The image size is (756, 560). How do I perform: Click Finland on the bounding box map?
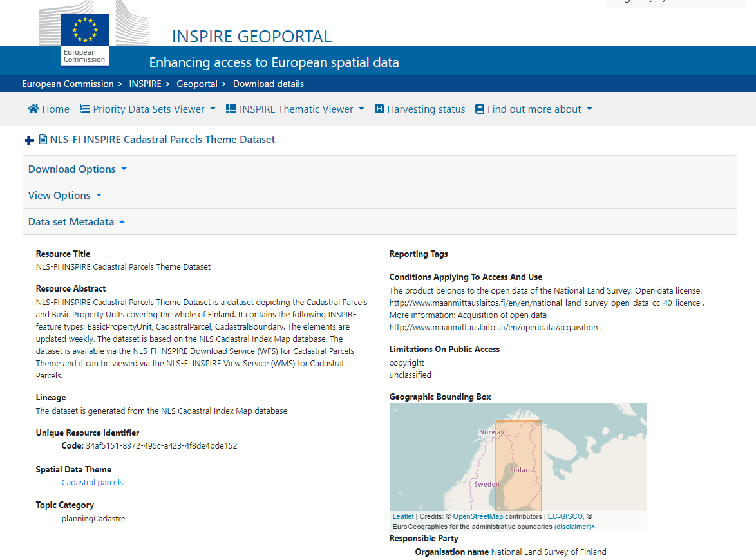[x=522, y=470]
